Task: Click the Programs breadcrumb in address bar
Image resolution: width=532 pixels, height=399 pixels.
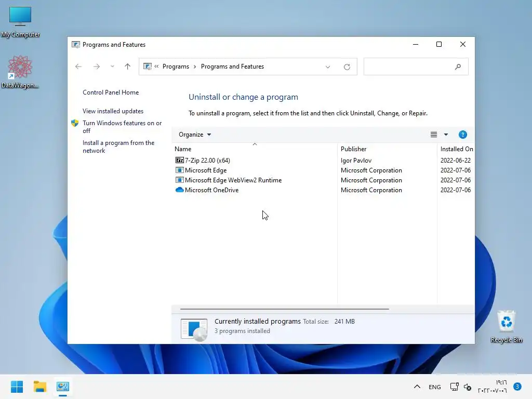Action: tap(176, 66)
